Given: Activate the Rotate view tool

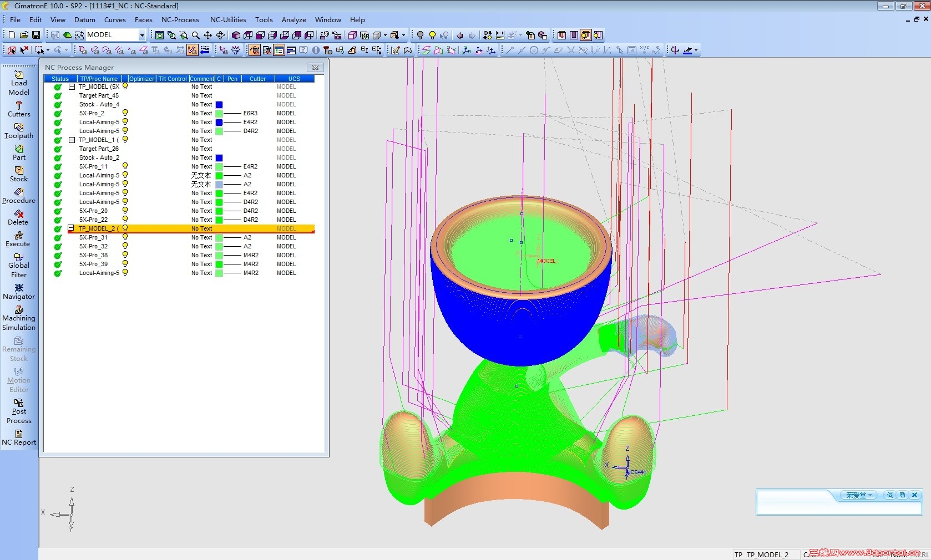Looking at the screenshot, I should coord(220,35).
